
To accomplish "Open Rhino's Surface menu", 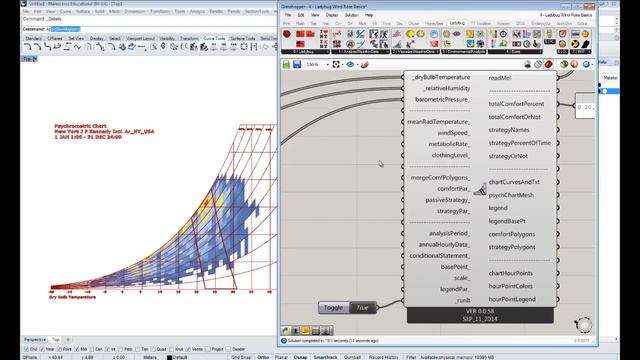I will 83,11.
